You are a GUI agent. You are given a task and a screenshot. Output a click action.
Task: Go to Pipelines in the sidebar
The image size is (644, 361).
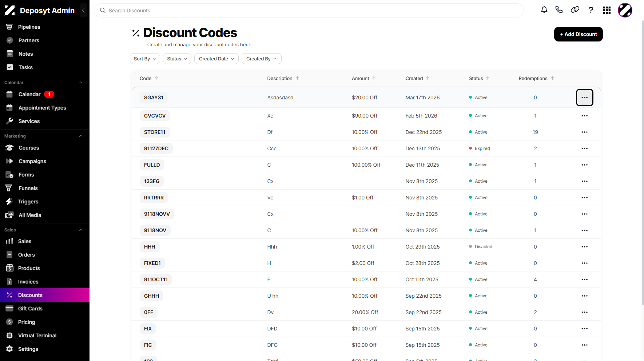(45, 27)
